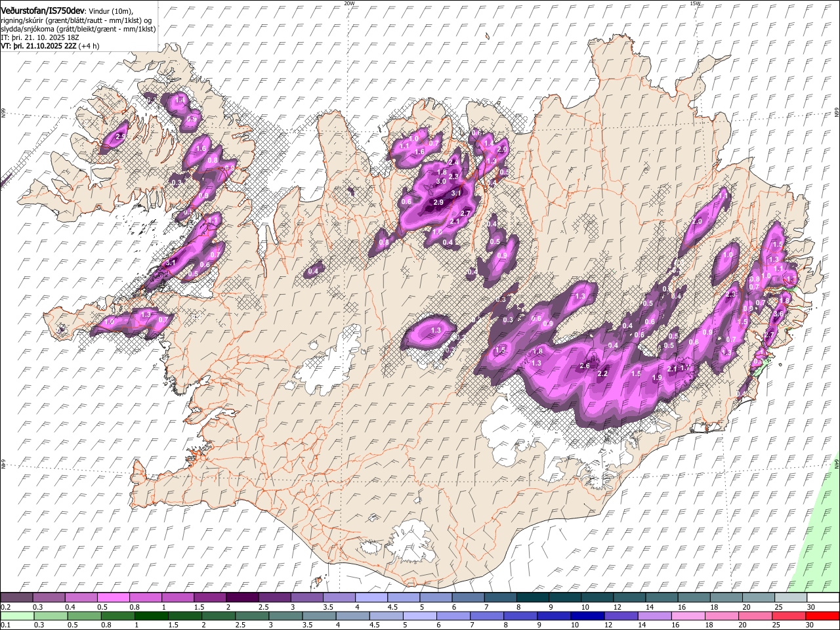Viewport: 840px width, 630px height.
Task: Select white upper swatch after 30
Action: click(x=824, y=598)
